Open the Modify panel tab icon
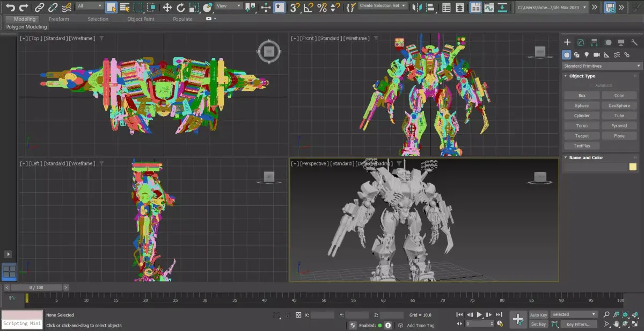 [x=581, y=42]
